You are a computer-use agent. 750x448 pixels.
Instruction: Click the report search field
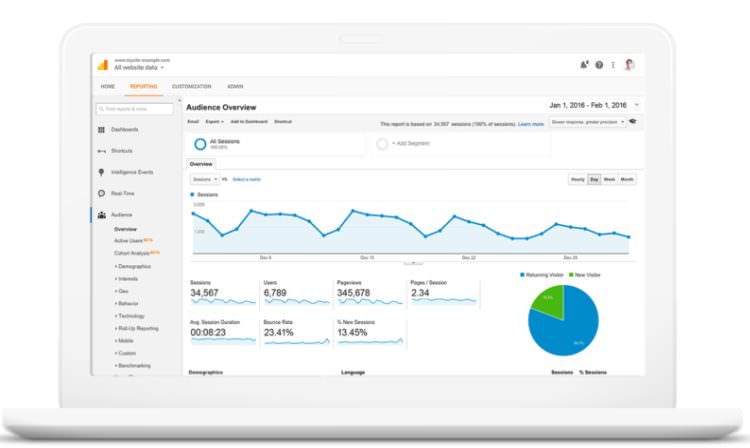coord(138,108)
